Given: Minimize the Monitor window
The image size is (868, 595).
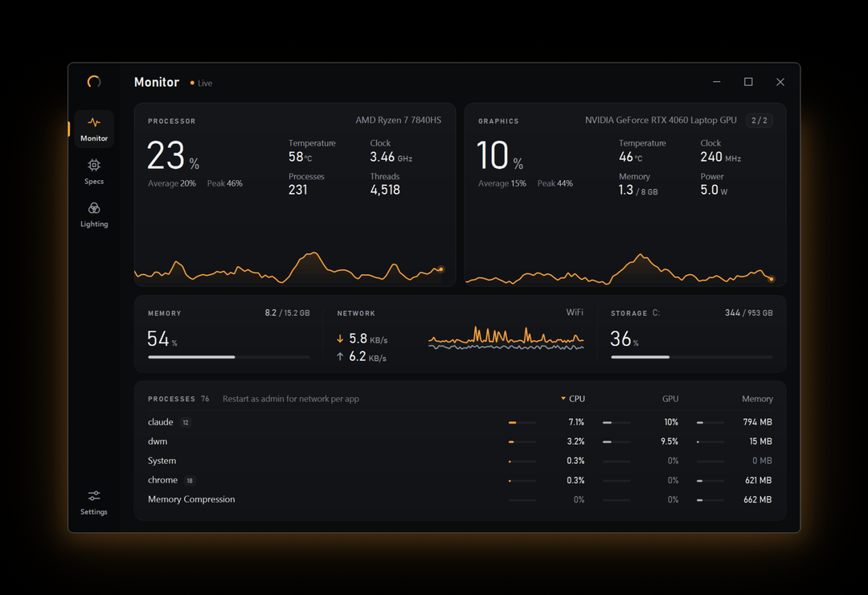Looking at the screenshot, I should point(717,82).
